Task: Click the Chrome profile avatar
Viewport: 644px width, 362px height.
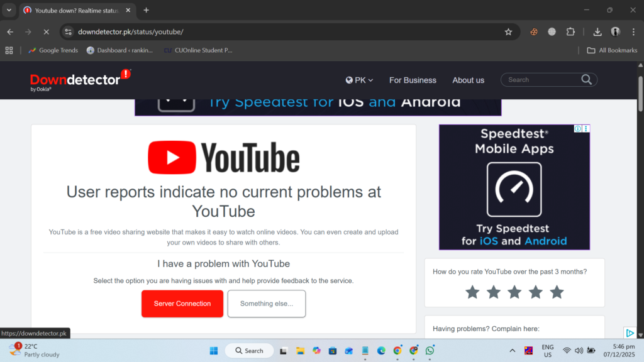Action: coord(615,31)
